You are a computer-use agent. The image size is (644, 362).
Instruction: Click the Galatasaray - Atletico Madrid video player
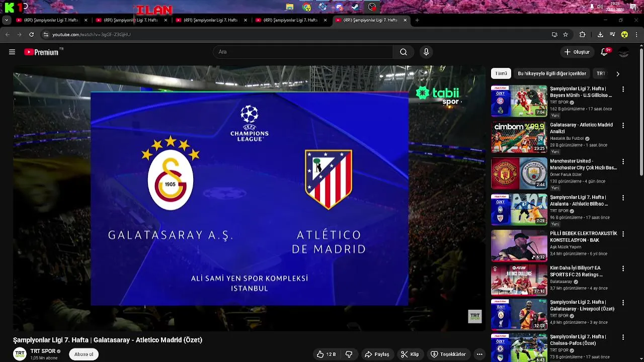coord(249,198)
